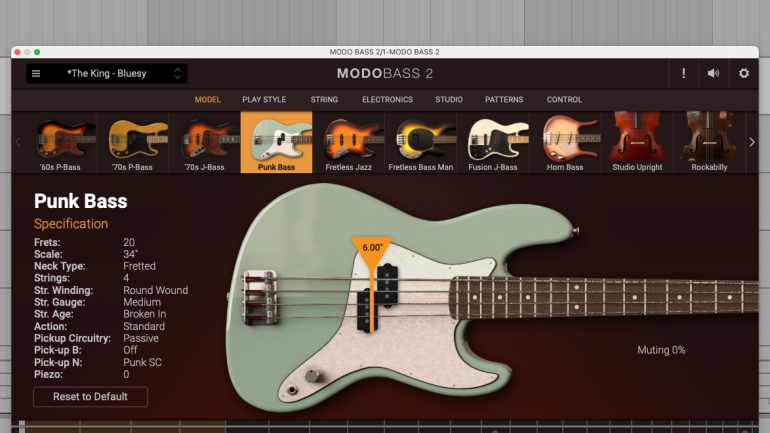Click the Specification heading
Screen dimensions: 770x433
coord(71,224)
